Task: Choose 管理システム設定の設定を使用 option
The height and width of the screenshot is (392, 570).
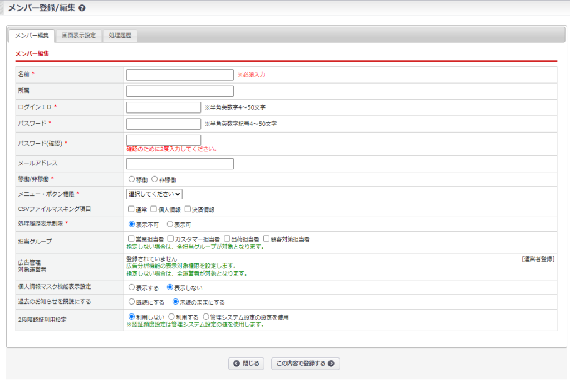Action: pos(206,317)
